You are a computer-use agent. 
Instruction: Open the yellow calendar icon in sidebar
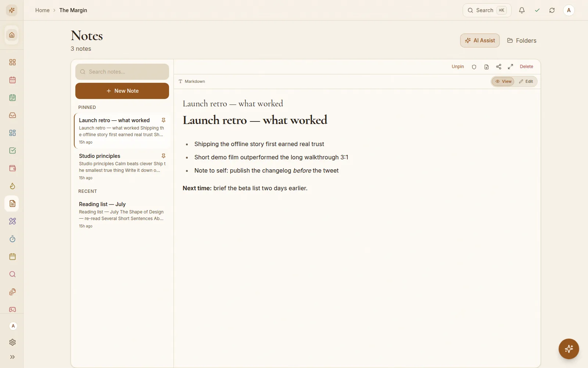12,256
